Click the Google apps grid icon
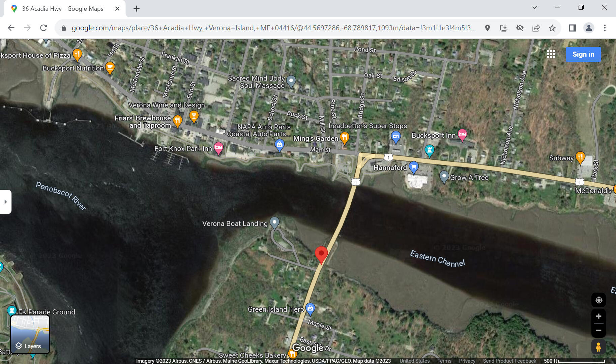 (551, 54)
